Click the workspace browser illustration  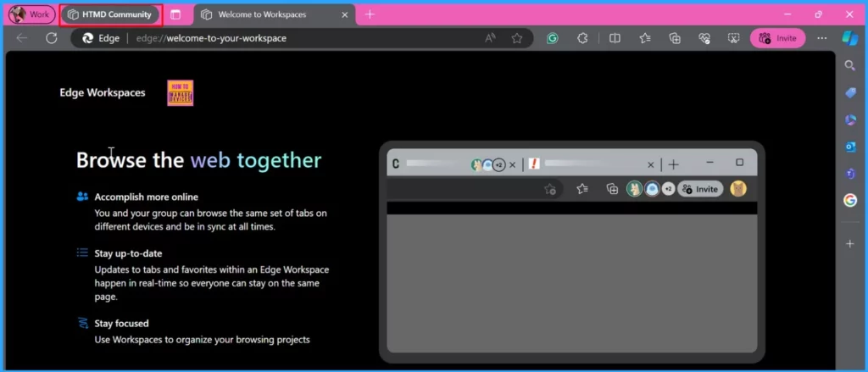(x=572, y=252)
